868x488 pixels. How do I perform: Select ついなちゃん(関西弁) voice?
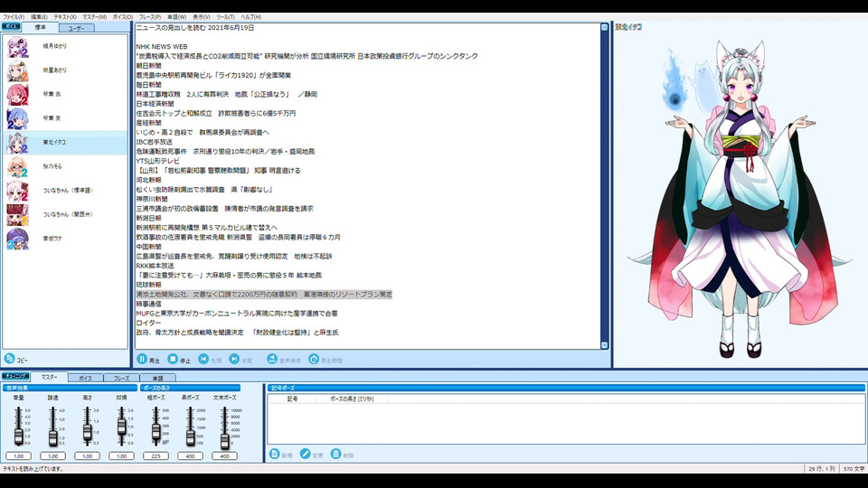pyautogui.click(x=65, y=214)
